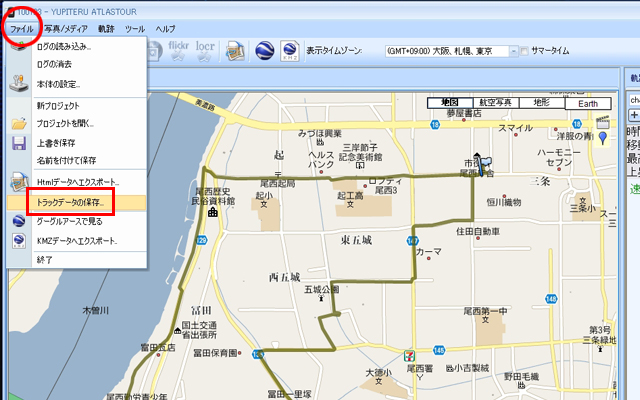
Task: Open the 写真/メディア menu
Action: 66,29
